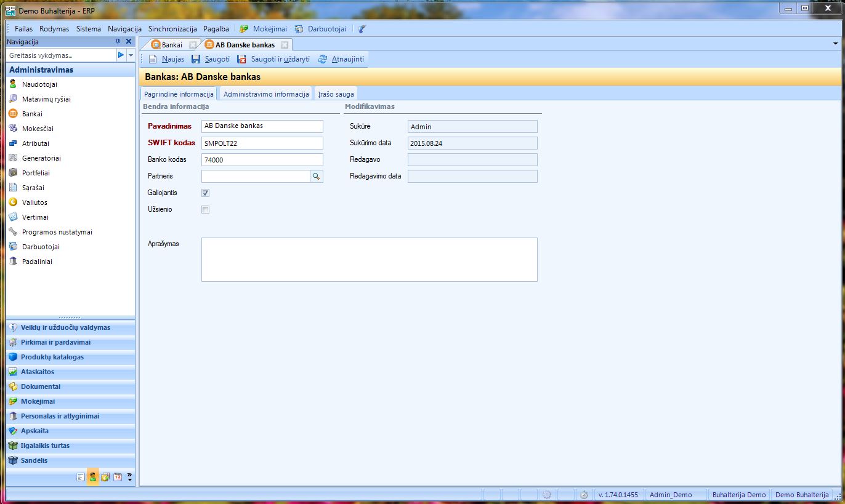Open the Sistema menu
Image resolution: width=845 pixels, height=504 pixels.
click(x=89, y=29)
